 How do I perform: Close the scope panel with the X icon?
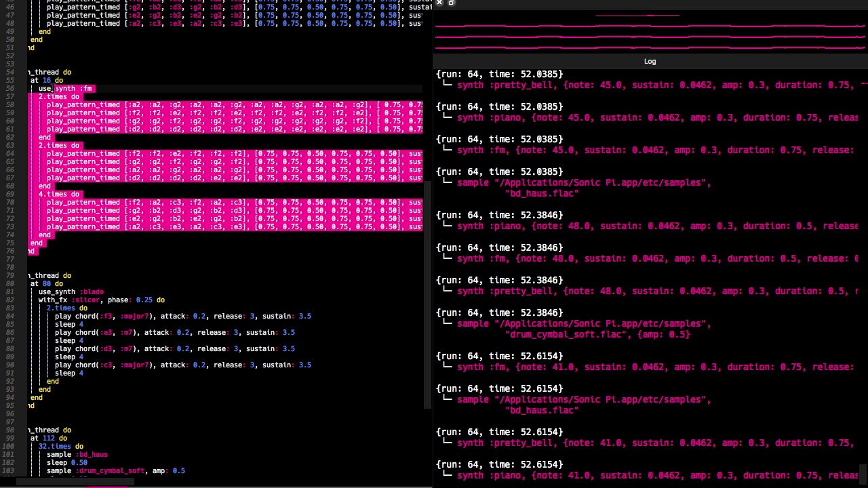[439, 3]
